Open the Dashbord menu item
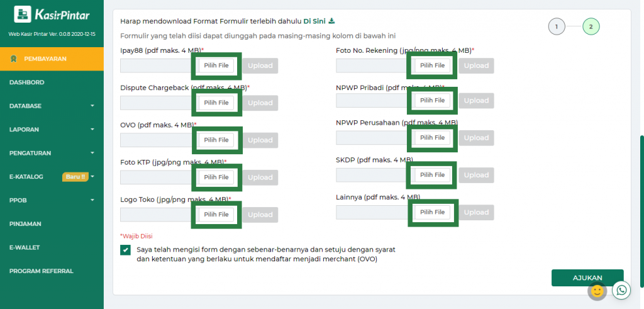The width and height of the screenshot is (644, 309). coord(26,82)
